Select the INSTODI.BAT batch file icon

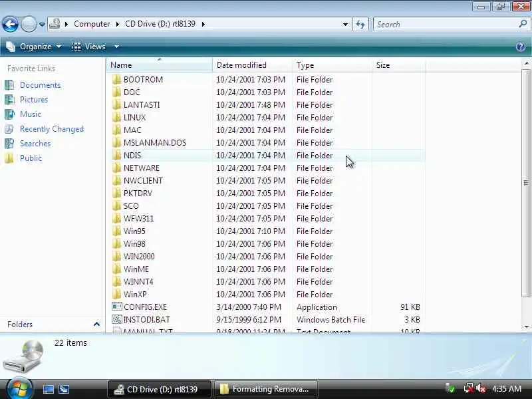coord(117,319)
